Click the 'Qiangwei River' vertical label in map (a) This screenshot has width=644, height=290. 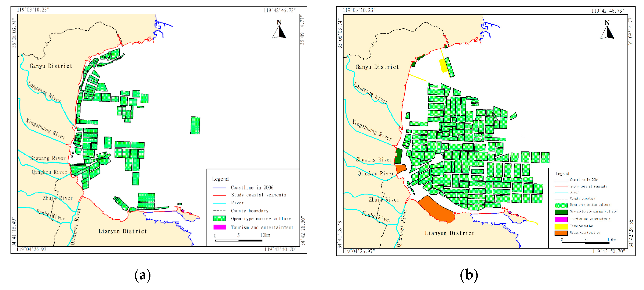pyautogui.click(x=76, y=226)
